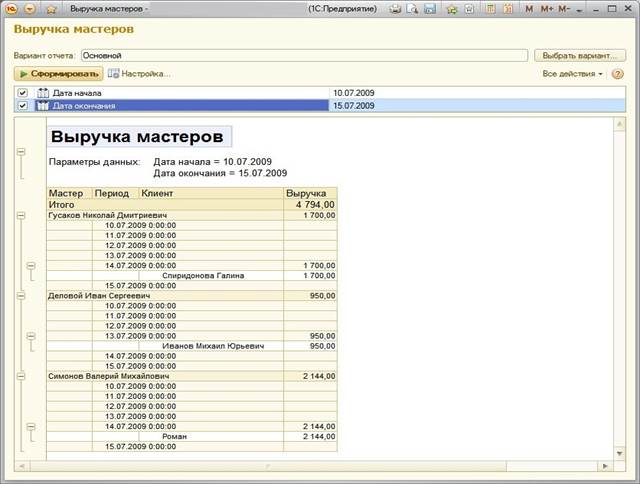Click the get link icon
The width and height of the screenshot is (640, 484).
(452, 9)
